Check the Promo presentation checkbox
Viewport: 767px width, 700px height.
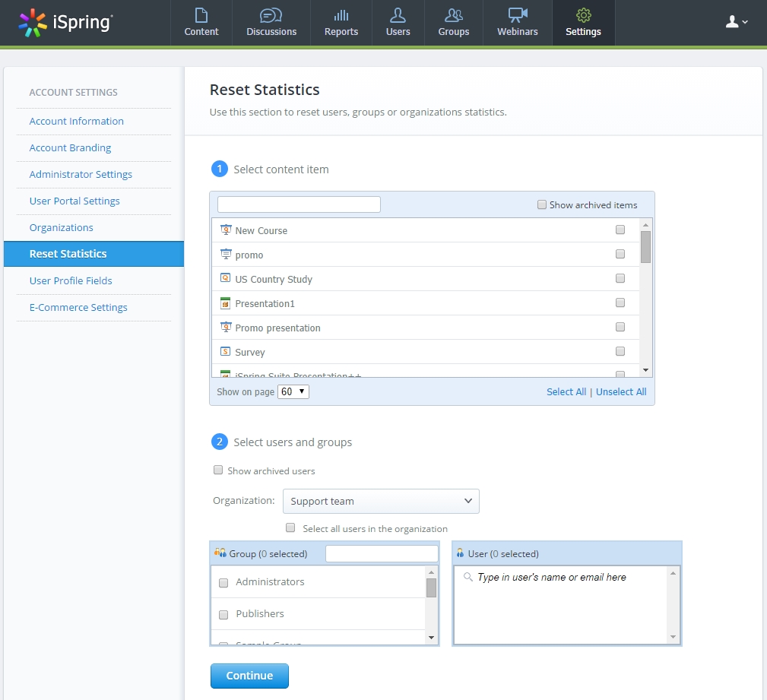pyautogui.click(x=620, y=327)
